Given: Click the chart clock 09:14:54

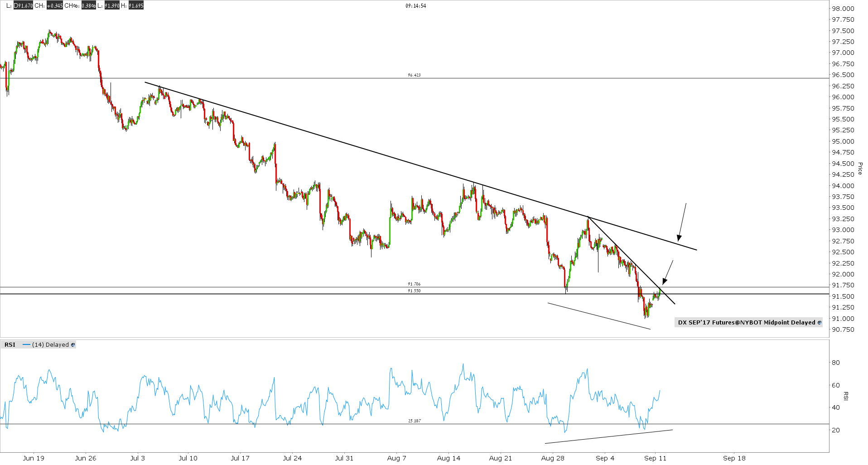Looking at the screenshot, I should point(416,6).
